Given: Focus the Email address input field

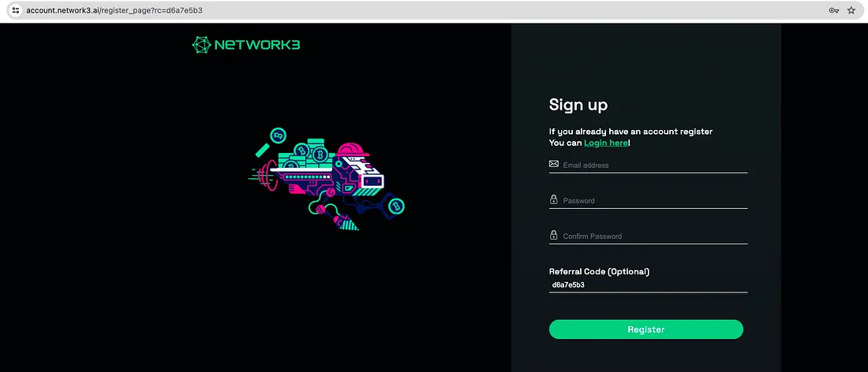Looking at the screenshot, I should (648, 165).
